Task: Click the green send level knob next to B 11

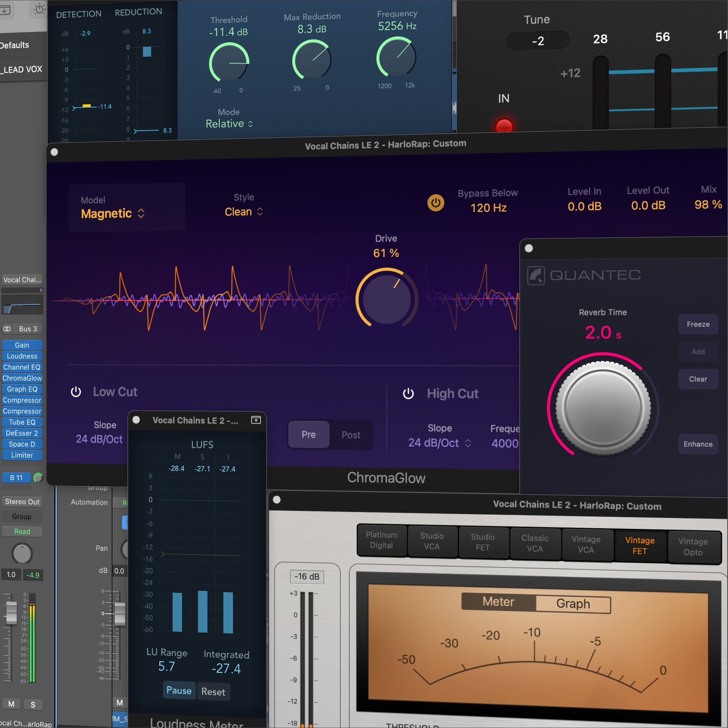Action: tap(38, 478)
